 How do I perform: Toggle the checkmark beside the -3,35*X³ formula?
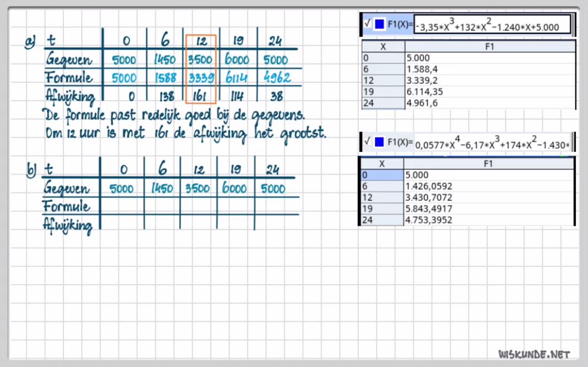(367, 24)
